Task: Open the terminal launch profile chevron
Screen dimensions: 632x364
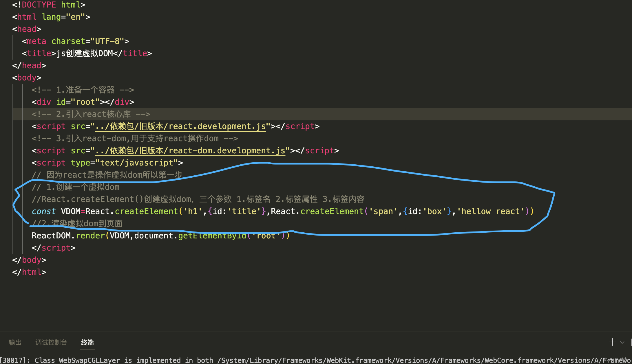Action: pyautogui.click(x=622, y=342)
